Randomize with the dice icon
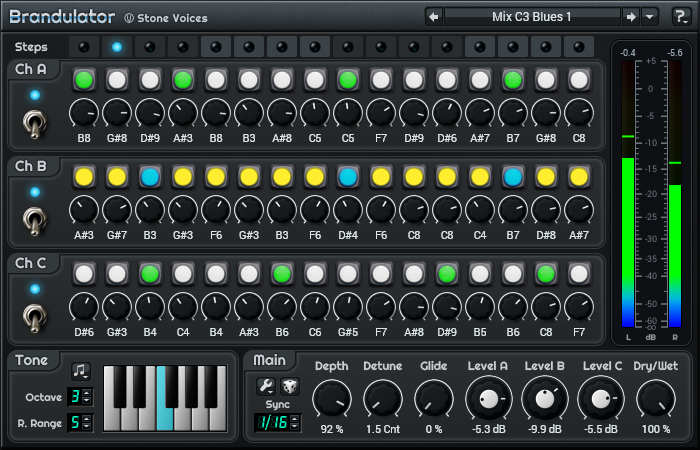 point(289,386)
